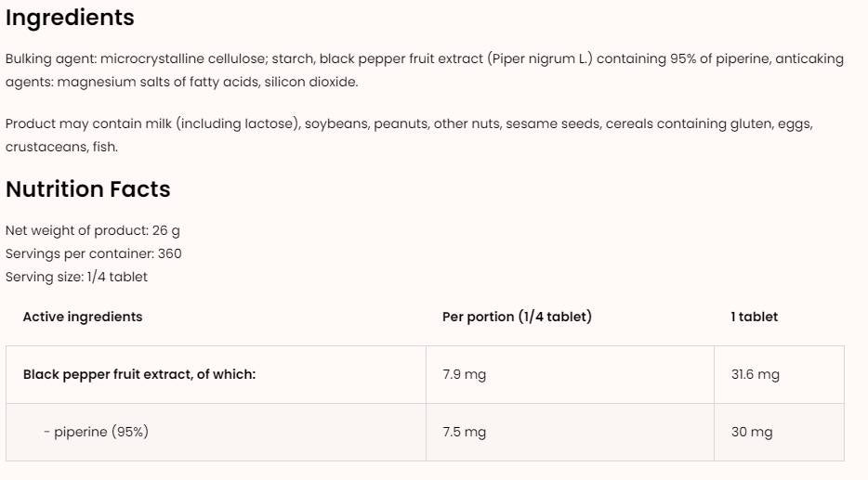Click the 'magnesium salts of fatty acids' text
The width and height of the screenshot is (868, 480).
click(156, 82)
